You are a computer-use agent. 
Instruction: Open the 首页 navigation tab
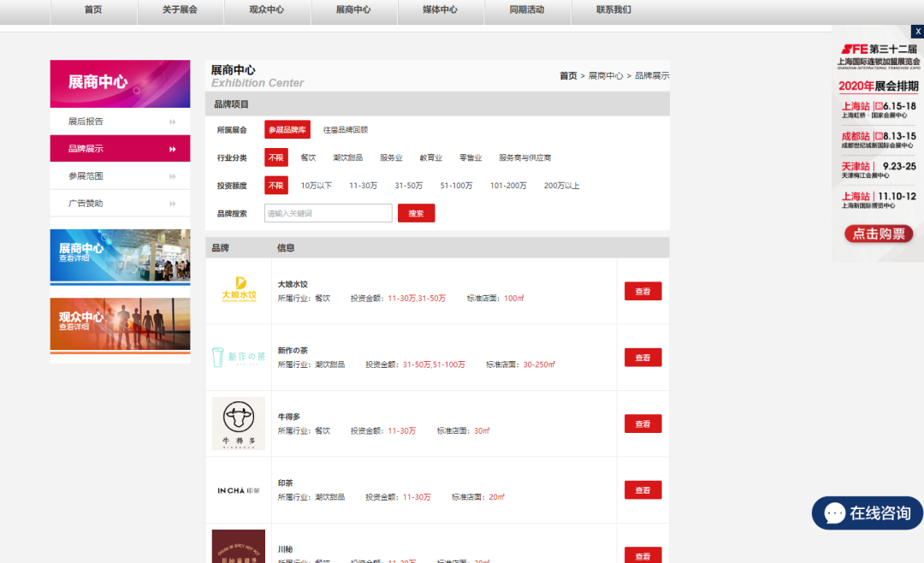pos(94,10)
